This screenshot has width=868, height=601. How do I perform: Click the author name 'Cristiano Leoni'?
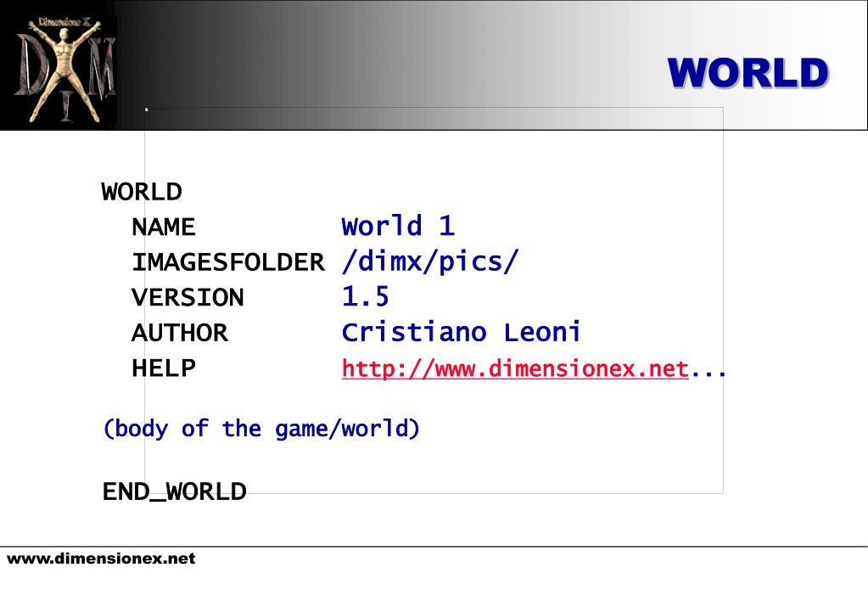pos(461,333)
